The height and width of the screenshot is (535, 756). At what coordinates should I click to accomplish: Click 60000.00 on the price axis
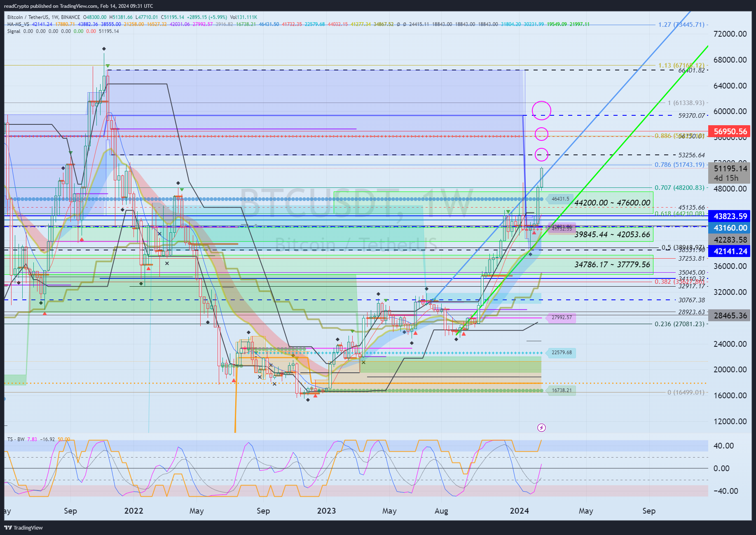(730, 111)
